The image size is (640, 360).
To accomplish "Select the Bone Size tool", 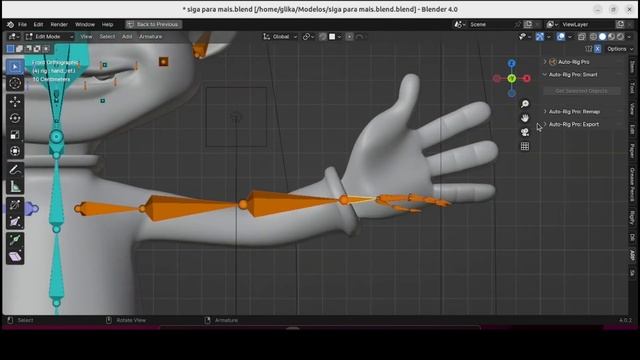I will pos(15,222).
